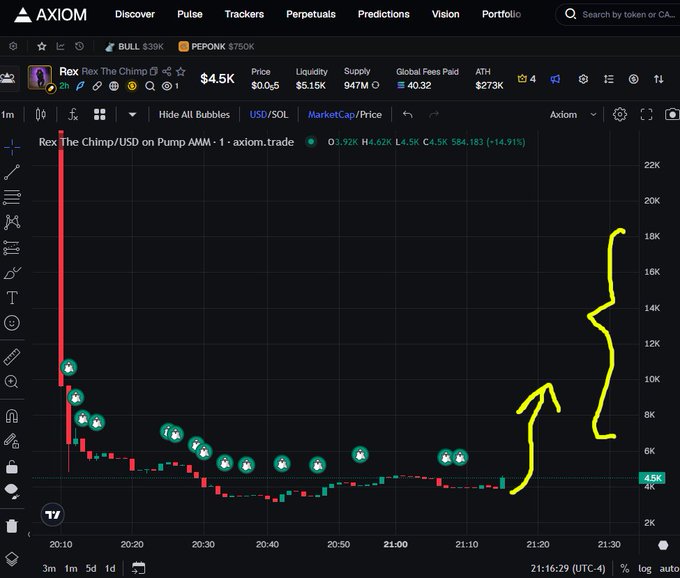The width and height of the screenshot is (680, 578).
Task: Open go-to-date calendar icon
Action: [x=138, y=568]
